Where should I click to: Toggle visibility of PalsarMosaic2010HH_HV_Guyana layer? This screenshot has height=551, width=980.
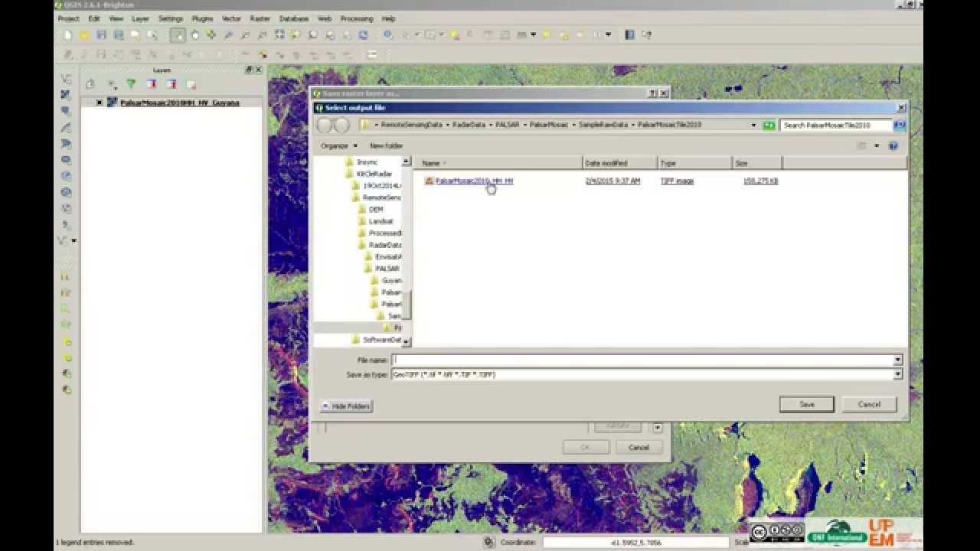click(100, 103)
